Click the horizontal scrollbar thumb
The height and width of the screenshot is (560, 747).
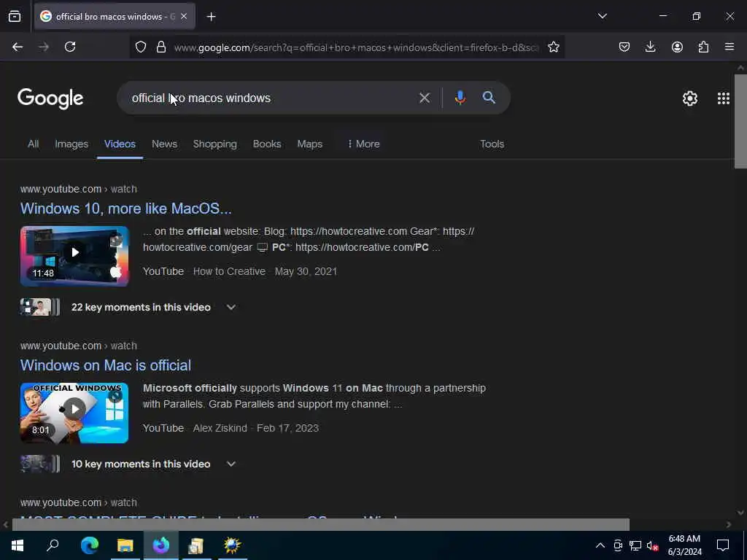[321, 524]
